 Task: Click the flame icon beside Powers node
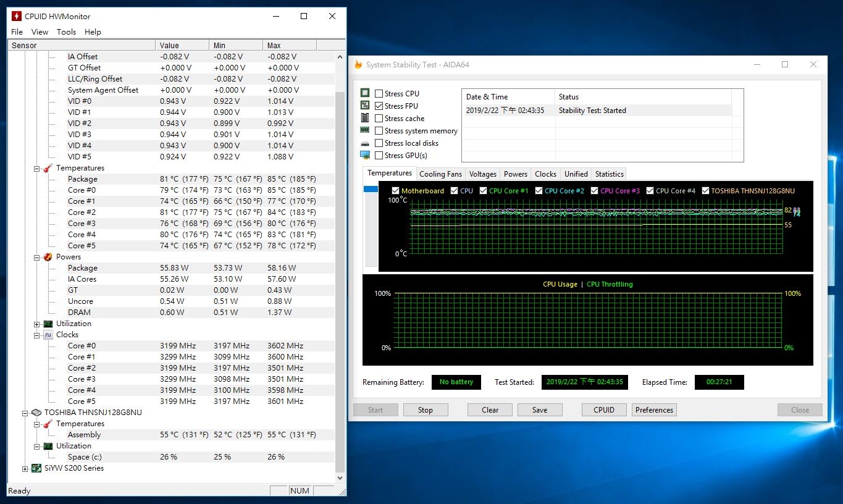(x=48, y=257)
